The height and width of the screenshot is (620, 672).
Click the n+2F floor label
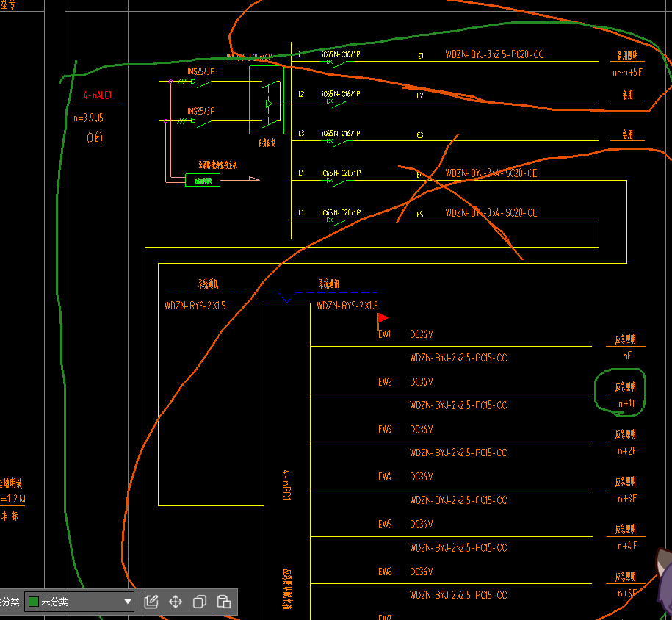coord(627,451)
